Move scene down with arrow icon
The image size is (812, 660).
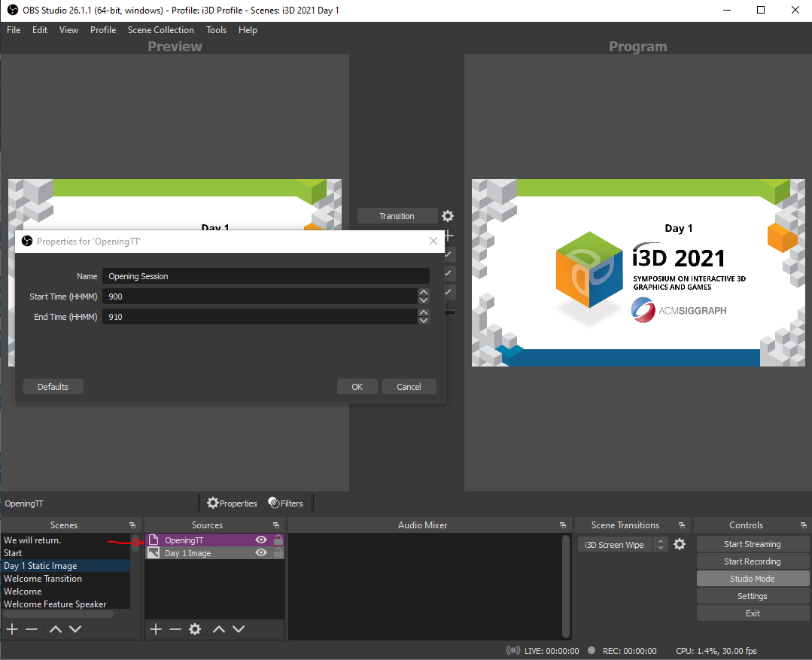(x=75, y=629)
